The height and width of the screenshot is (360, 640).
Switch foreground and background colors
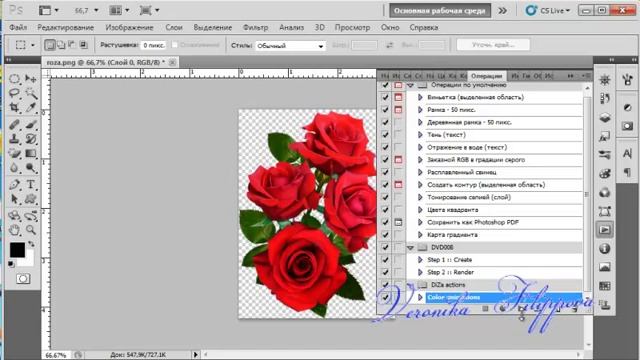coord(31,244)
